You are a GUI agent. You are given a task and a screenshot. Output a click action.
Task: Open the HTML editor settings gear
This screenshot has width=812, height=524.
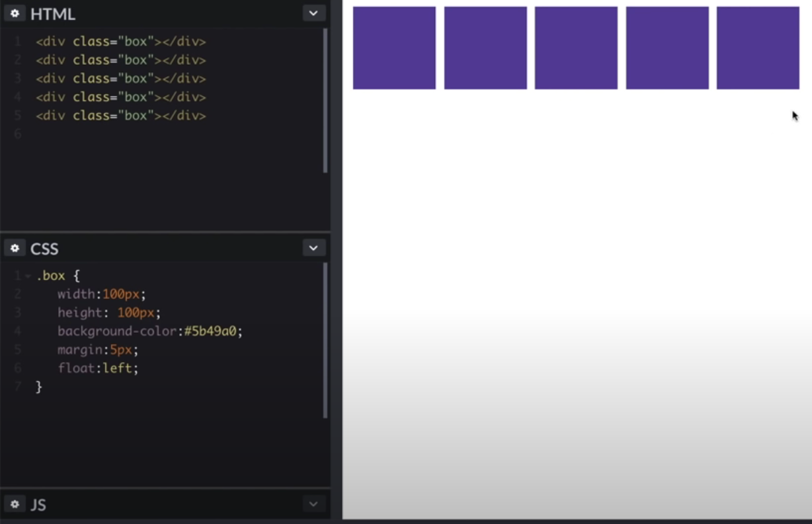pos(15,13)
